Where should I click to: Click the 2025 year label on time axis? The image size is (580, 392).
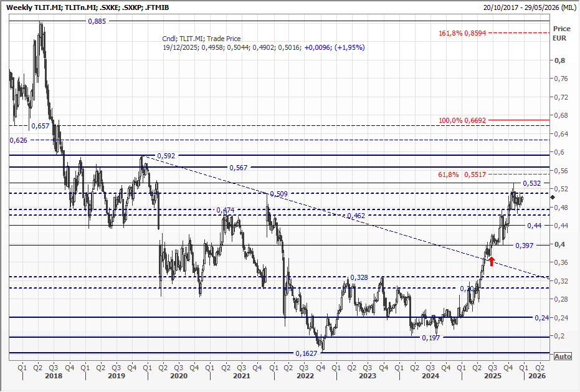click(492, 376)
